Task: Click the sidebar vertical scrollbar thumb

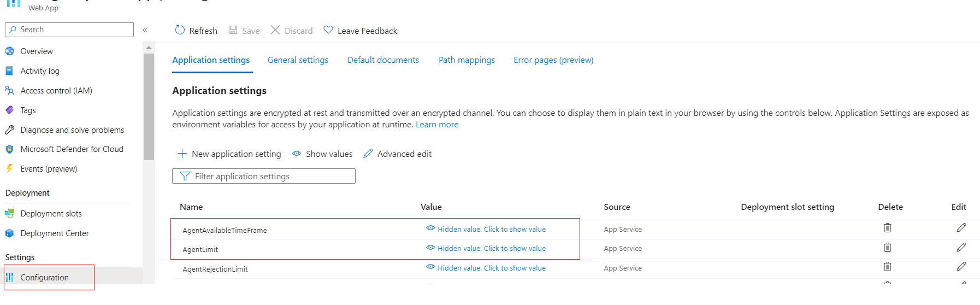Action: [x=149, y=107]
